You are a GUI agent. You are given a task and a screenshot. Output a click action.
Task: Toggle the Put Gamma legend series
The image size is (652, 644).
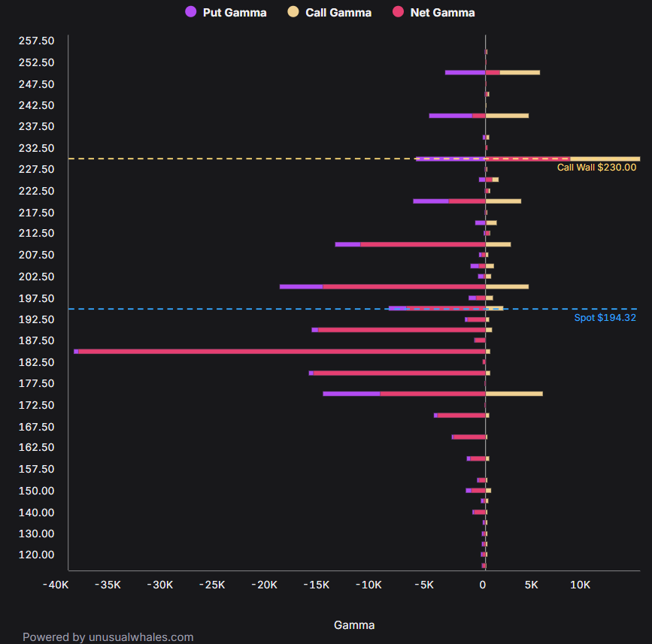point(226,13)
